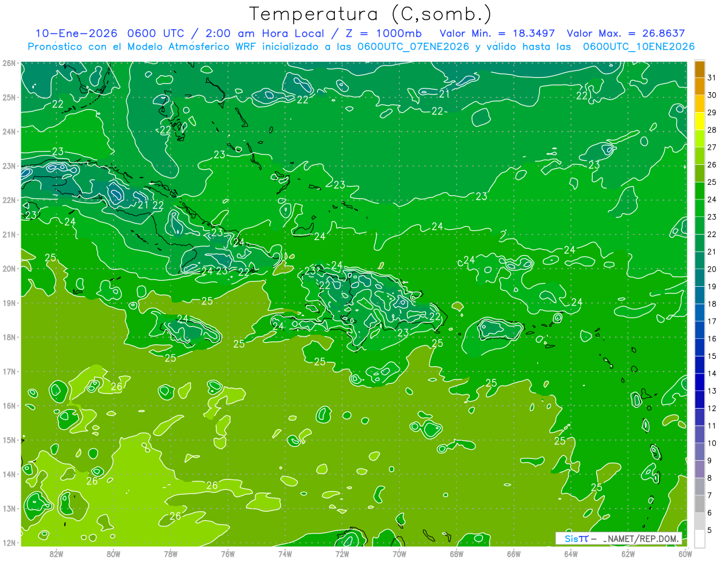Click the 10 label on the color scale

point(712,443)
